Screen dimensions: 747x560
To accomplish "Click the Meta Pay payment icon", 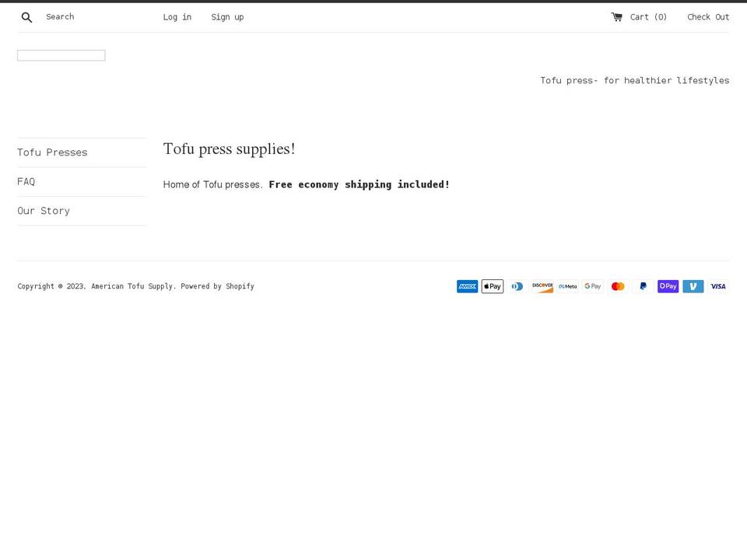I will [x=567, y=286].
